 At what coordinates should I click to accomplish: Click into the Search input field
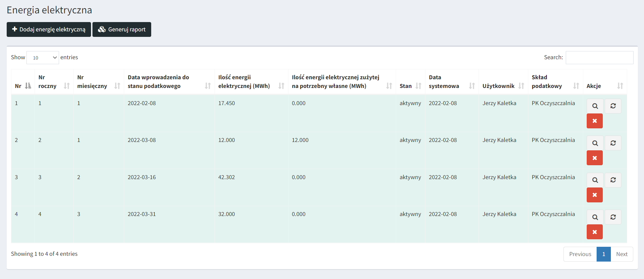coord(599,57)
